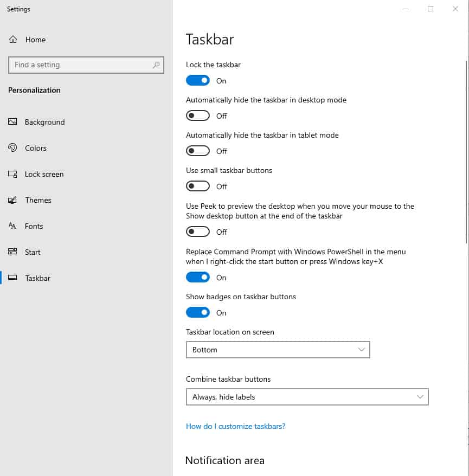469x476 pixels.
Task: Click the Start tiles icon
Action: pos(12,252)
